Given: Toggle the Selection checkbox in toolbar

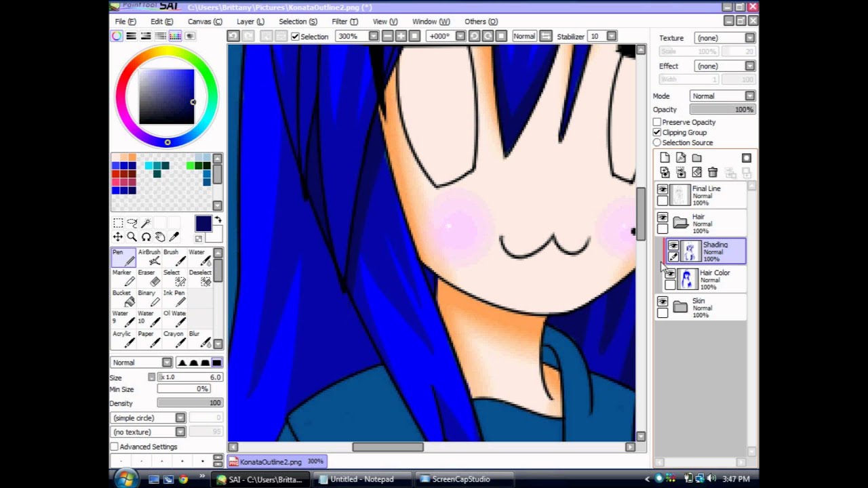Looking at the screenshot, I should click(x=295, y=37).
